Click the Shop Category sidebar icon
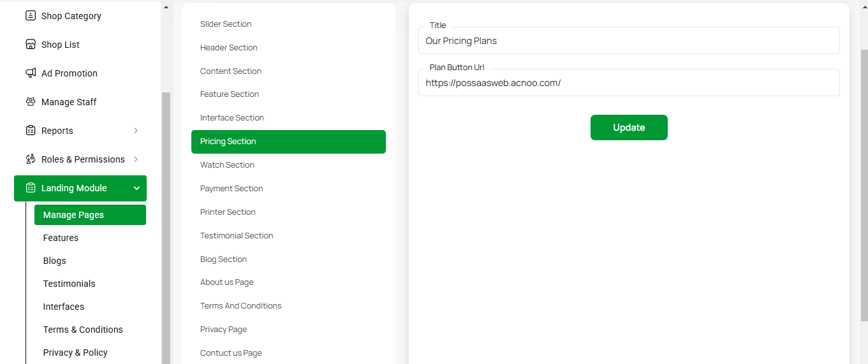The image size is (868, 364). pos(31,16)
